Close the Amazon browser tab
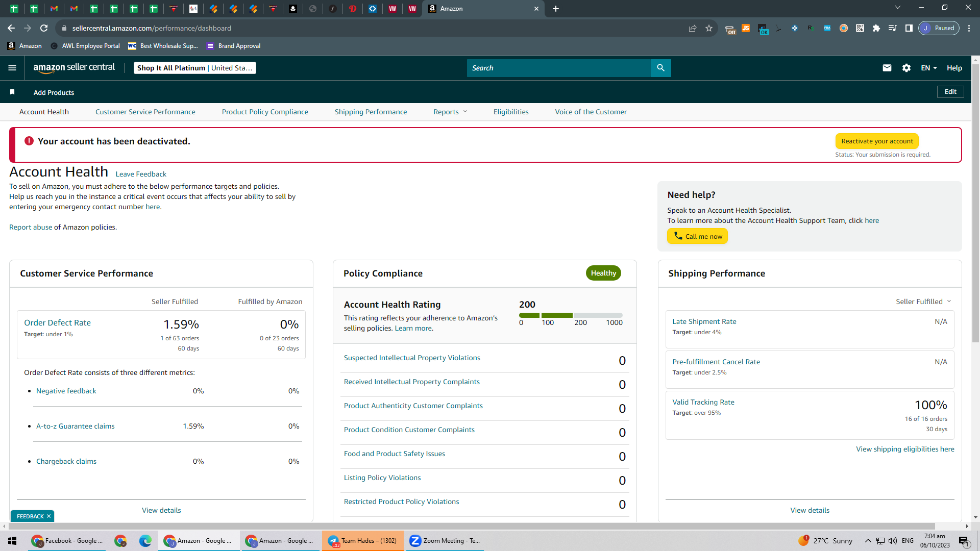 (x=536, y=9)
